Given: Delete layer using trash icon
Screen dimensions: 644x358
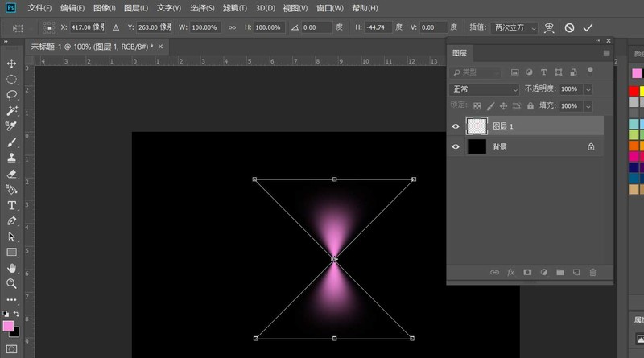Looking at the screenshot, I should [593, 273].
